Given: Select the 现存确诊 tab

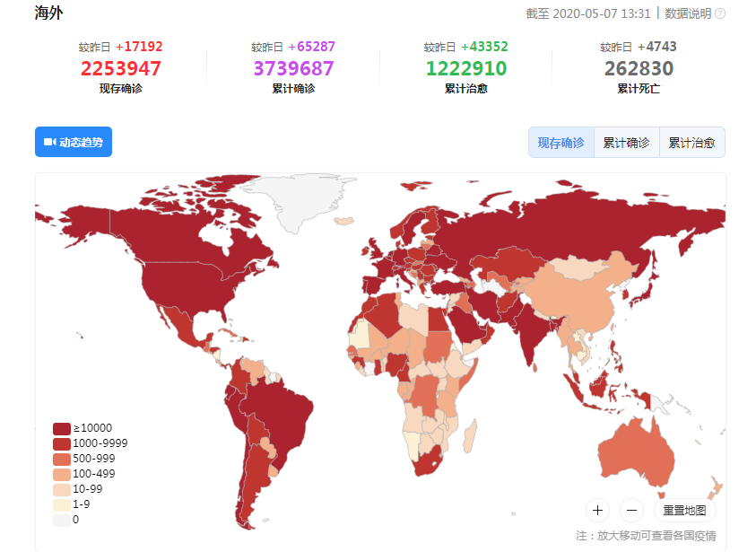Looking at the screenshot, I should click(x=561, y=143).
